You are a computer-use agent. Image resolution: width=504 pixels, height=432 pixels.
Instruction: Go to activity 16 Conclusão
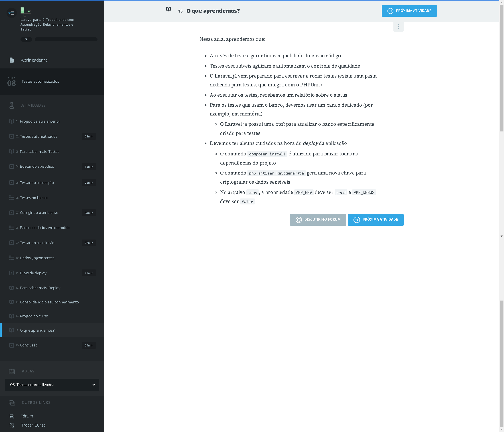point(29,345)
